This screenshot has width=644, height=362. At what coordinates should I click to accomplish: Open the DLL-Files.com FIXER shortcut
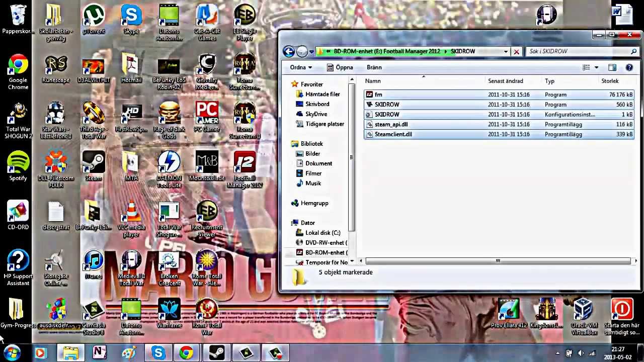(56, 170)
